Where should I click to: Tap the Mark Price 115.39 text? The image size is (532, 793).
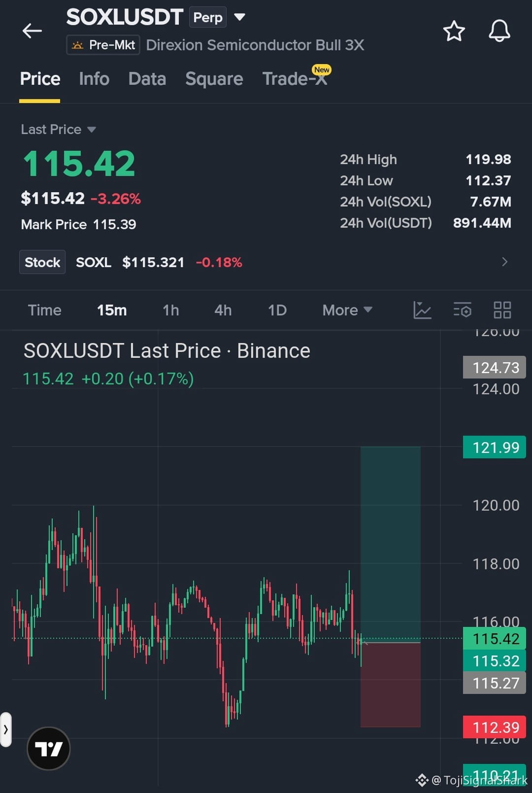78,224
